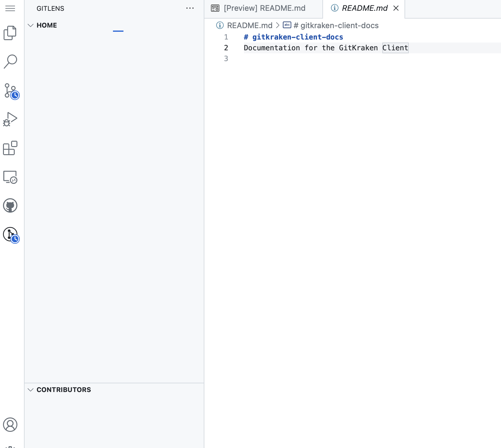Open the Extensions view
The height and width of the screenshot is (448, 501).
click(x=10, y=148)
